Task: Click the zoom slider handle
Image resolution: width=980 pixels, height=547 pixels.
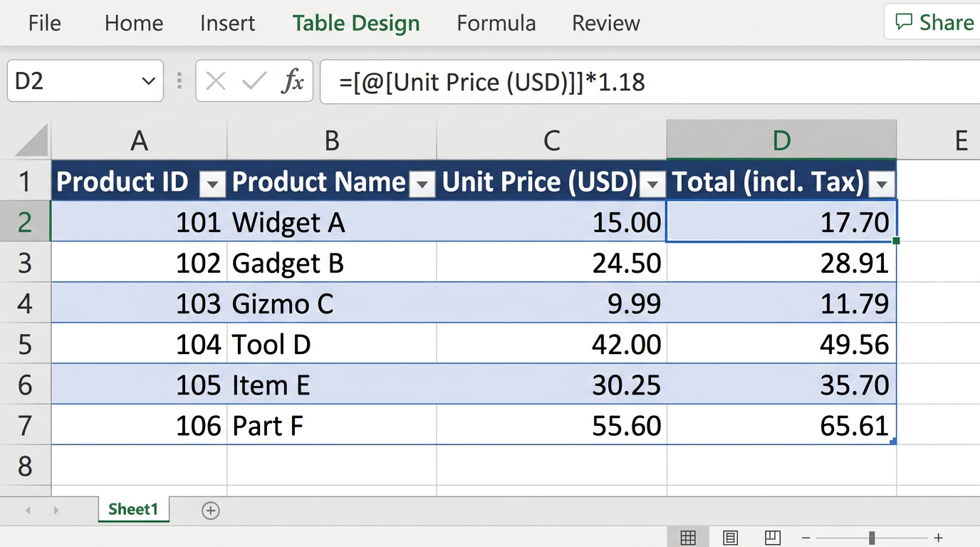Action: click(x=872, y=538)
